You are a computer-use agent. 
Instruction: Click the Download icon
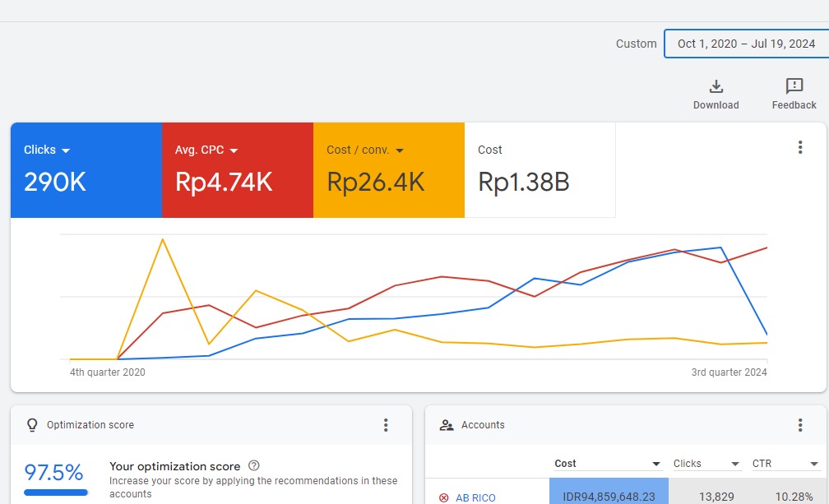tap(716, 86)
